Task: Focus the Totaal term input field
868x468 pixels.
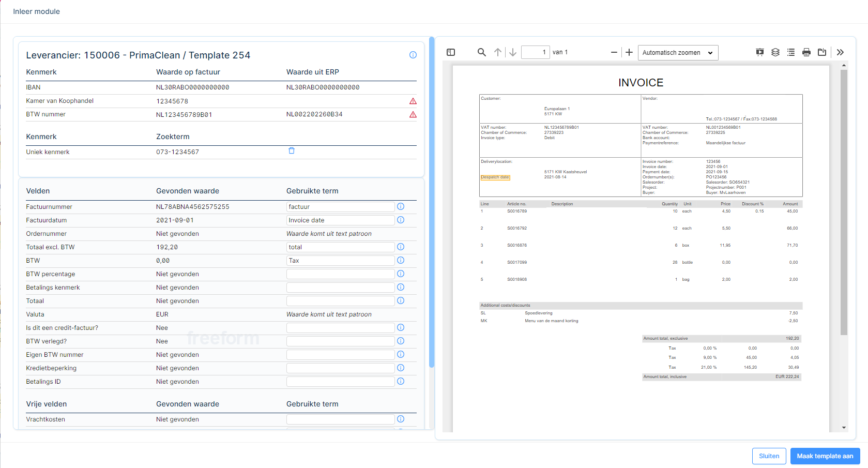Action: [340, 301]
